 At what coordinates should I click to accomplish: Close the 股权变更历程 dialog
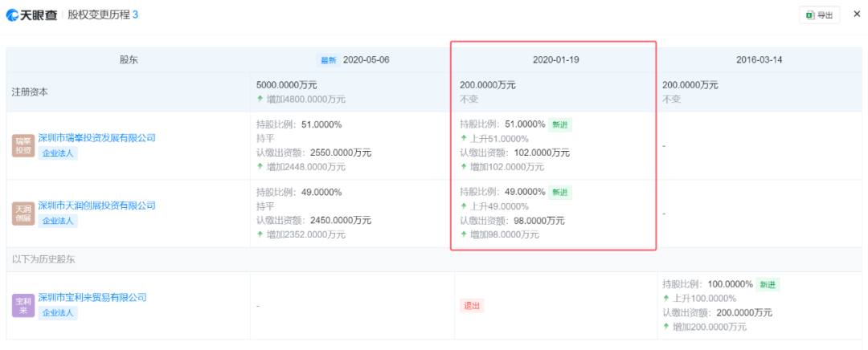[x=857, y=14]
